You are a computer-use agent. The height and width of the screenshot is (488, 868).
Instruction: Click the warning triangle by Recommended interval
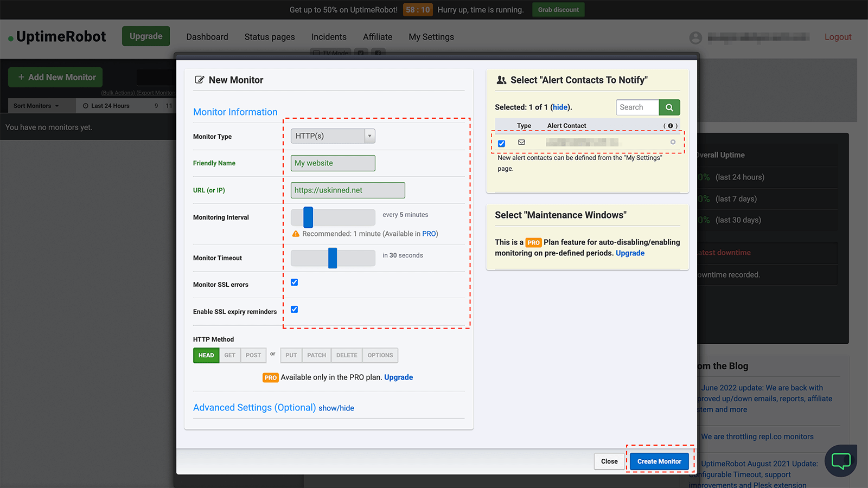click(296, 234)
